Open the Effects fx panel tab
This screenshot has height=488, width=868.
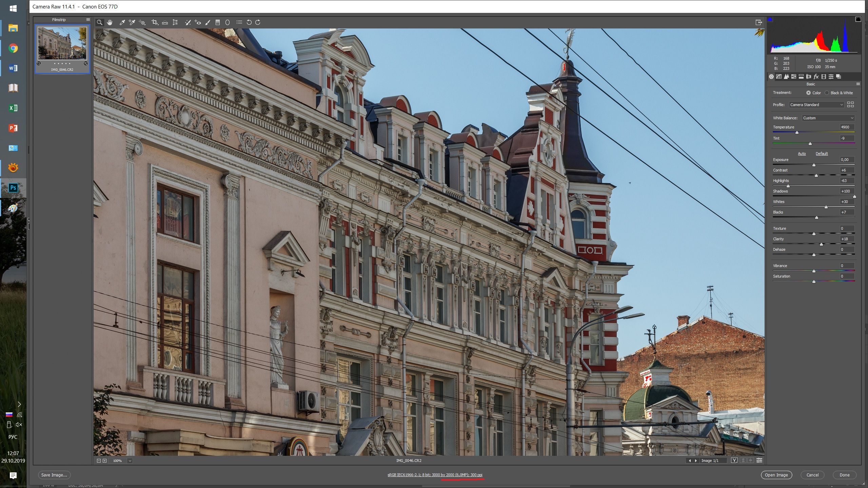pos(816,77)
